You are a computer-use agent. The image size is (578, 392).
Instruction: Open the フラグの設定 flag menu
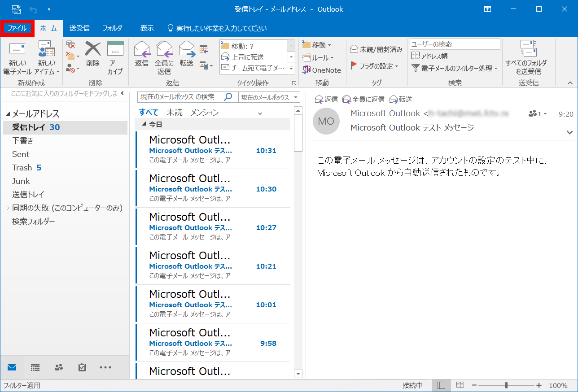(x=374, y=66)
